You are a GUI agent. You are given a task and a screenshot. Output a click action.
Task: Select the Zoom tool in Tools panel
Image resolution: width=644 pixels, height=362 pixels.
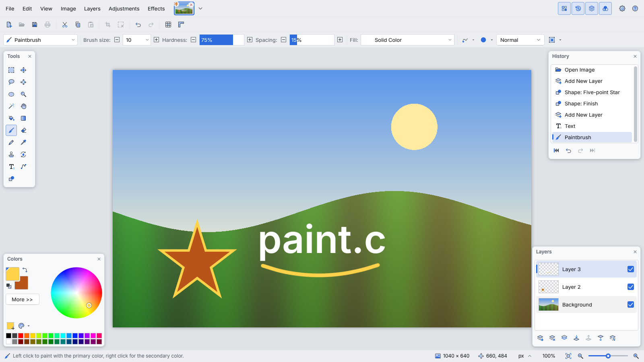coord(23,94)
